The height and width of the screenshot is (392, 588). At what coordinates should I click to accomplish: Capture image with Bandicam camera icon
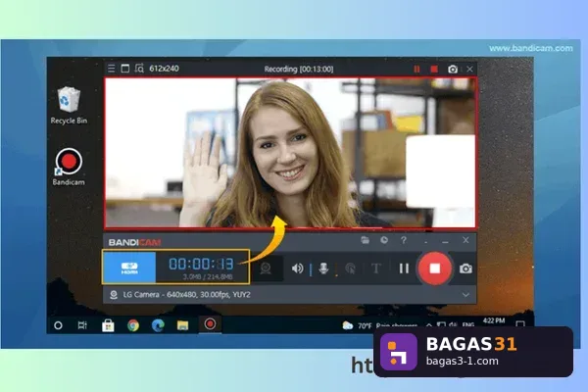coord(465,269)
